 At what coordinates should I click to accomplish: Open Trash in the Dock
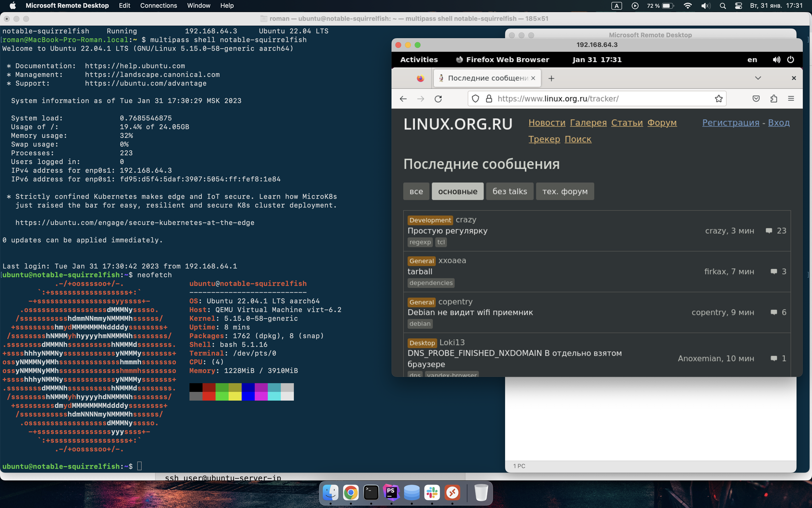click(x=481, y=493)
